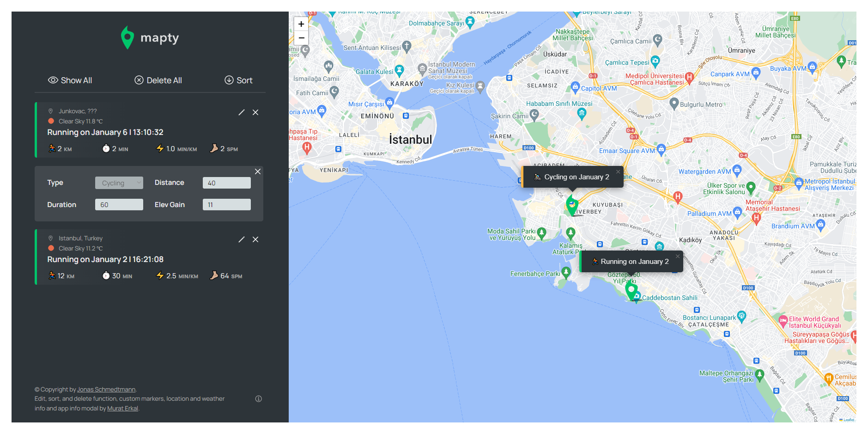868x434 pixels.
Task: Select the Running on January 2 workout title
Action: pyautogui.click(x=105, y=259)
